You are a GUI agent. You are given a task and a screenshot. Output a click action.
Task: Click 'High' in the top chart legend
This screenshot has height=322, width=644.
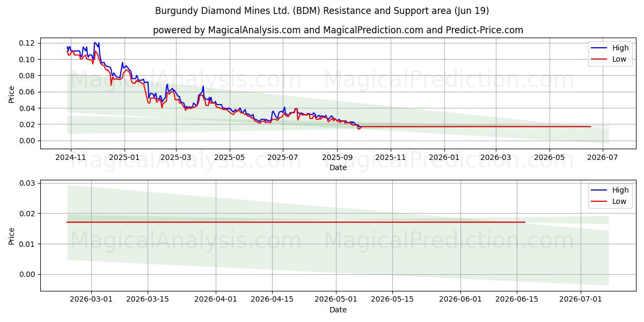(620, 48)
